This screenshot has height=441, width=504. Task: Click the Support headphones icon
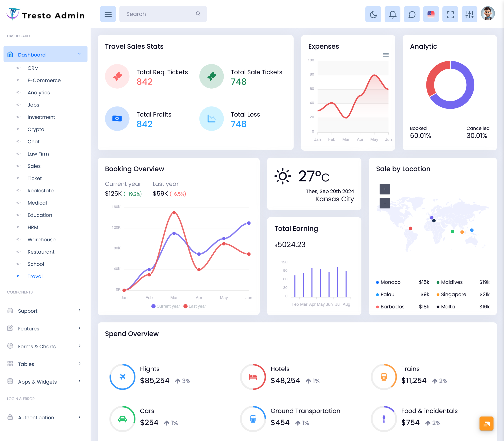(10, 310)
